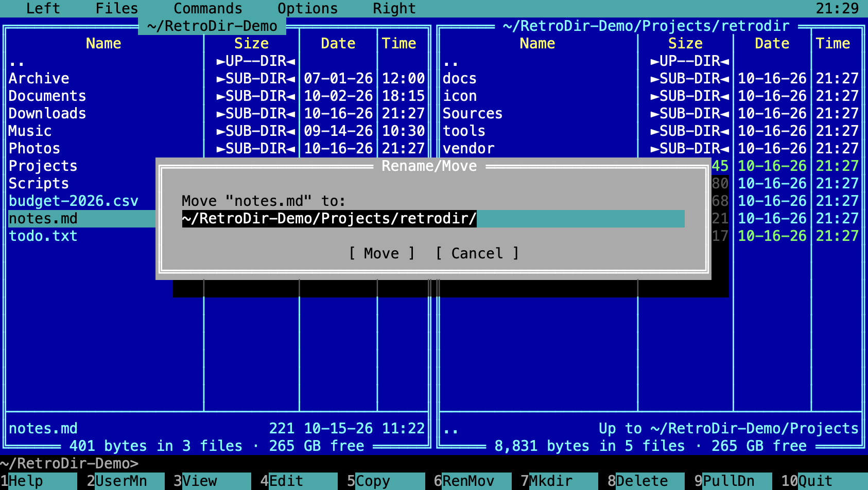868x490 pixels.
Task: Click the ~/RetroDir-Demo left panel path title
Action: tap(212, 26)
